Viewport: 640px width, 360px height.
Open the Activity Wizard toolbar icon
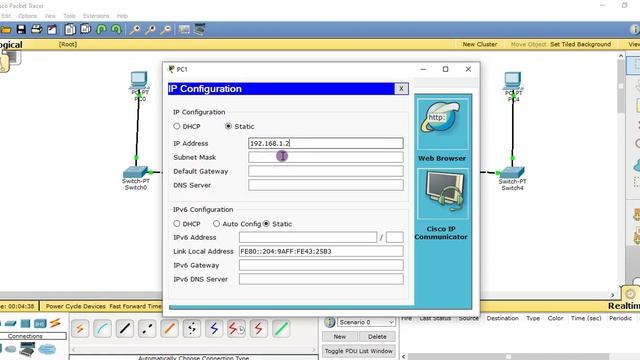[x=52, y=29]
